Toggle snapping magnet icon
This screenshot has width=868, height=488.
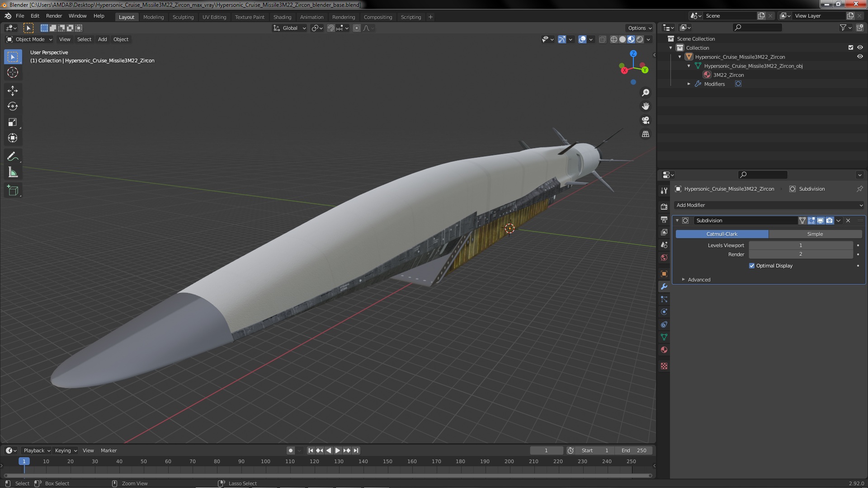(331, 28)
